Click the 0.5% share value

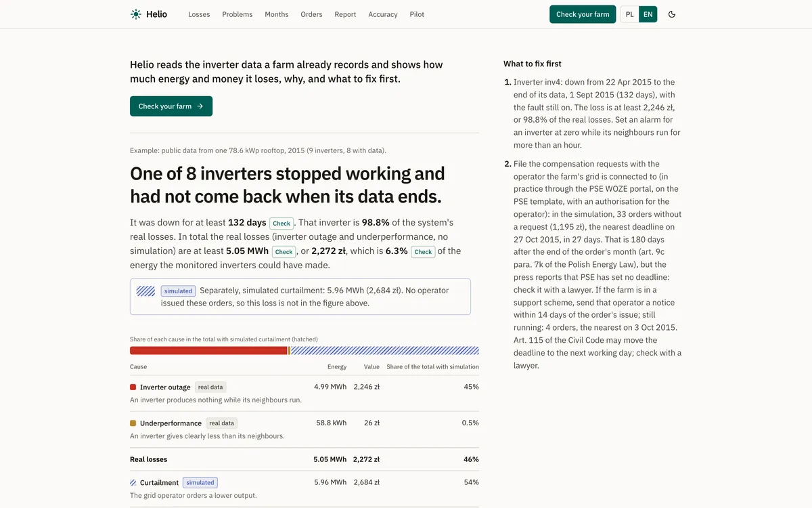(470, 423)
